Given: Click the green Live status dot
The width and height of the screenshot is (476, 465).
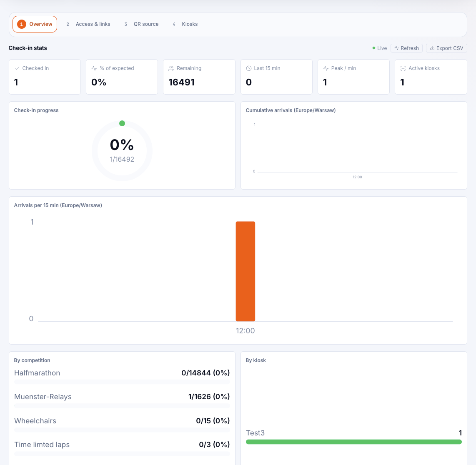Looking at the screenshot, I should tap(374, 48).
